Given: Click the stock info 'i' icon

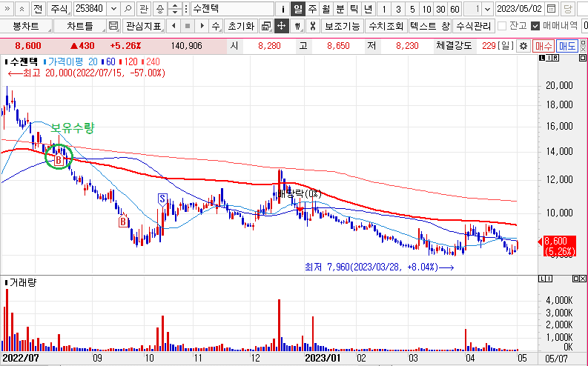Looking at the screenshot, I should point(283,9).
